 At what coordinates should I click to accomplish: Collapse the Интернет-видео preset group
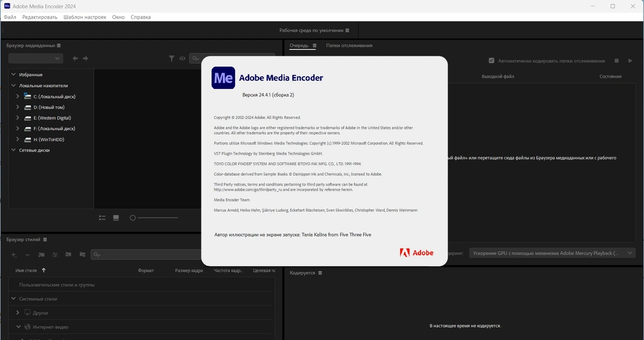(18, 327)
